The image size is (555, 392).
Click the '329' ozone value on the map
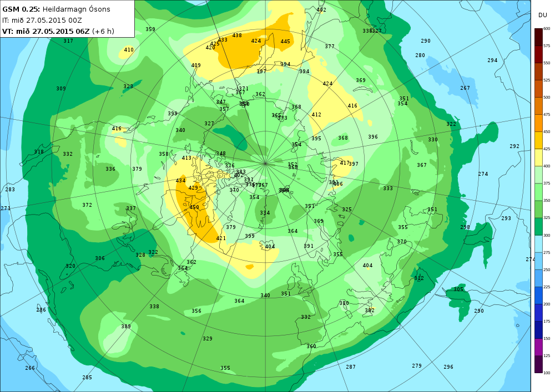(x=208, y=339)
